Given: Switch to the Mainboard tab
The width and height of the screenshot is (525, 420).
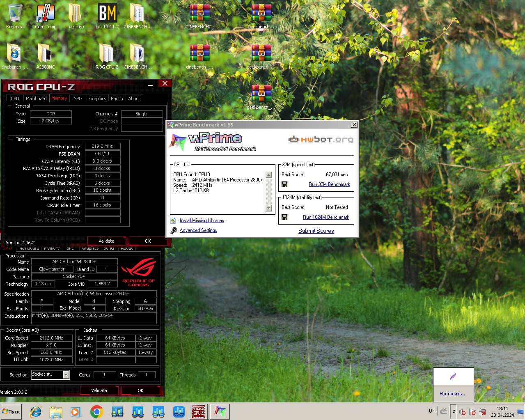Looking at the screenshot, I should pos(36,99).
